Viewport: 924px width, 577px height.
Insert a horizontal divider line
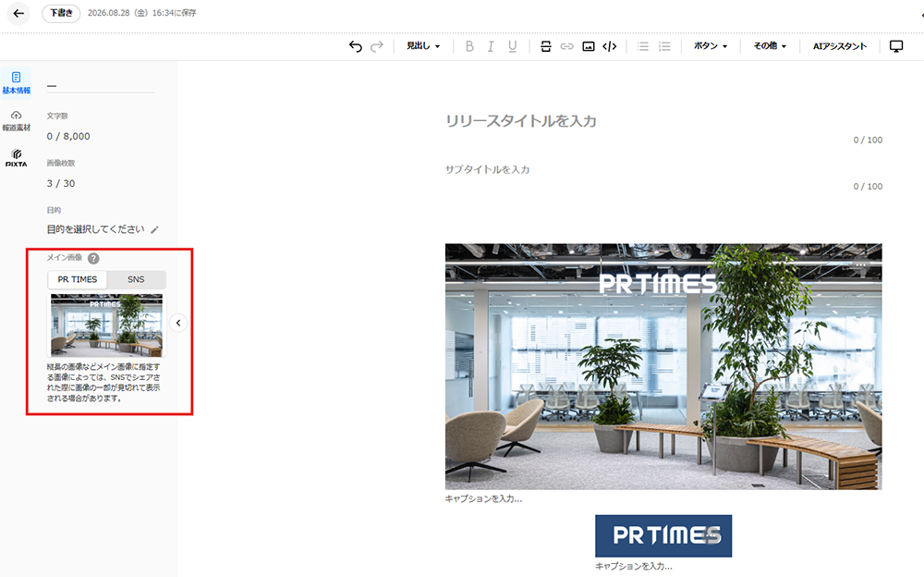[x=546, y=46]
